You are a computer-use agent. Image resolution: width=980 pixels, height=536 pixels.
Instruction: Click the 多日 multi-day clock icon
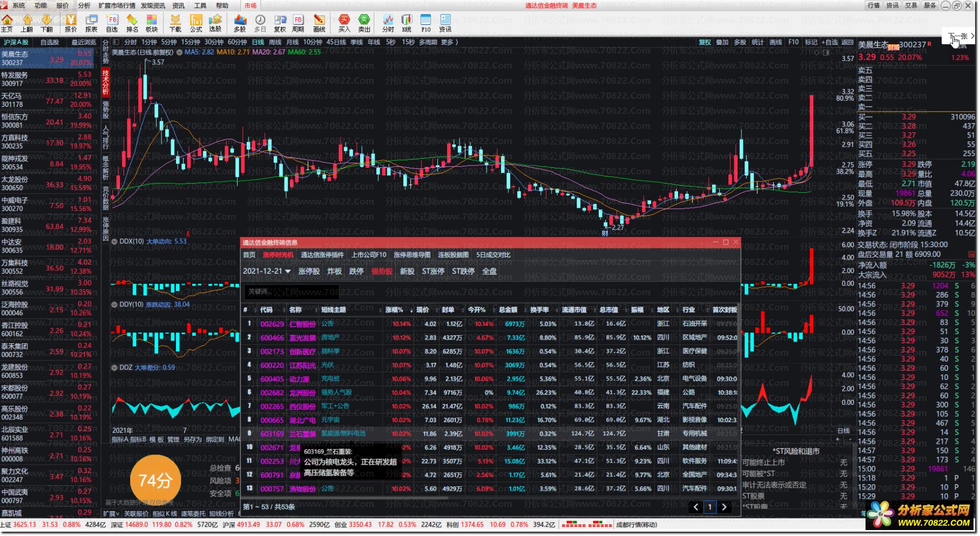(x=260, y=23)
